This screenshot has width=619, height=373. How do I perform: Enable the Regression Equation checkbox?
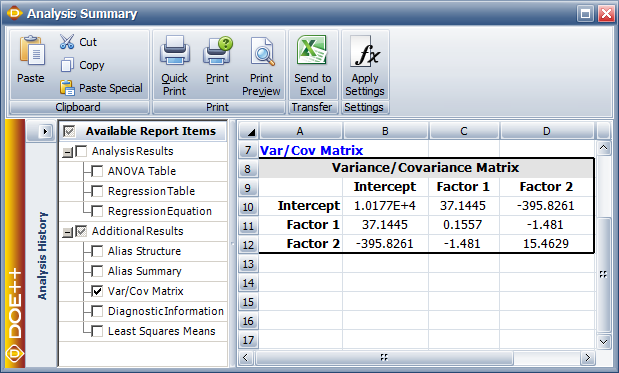97,211
